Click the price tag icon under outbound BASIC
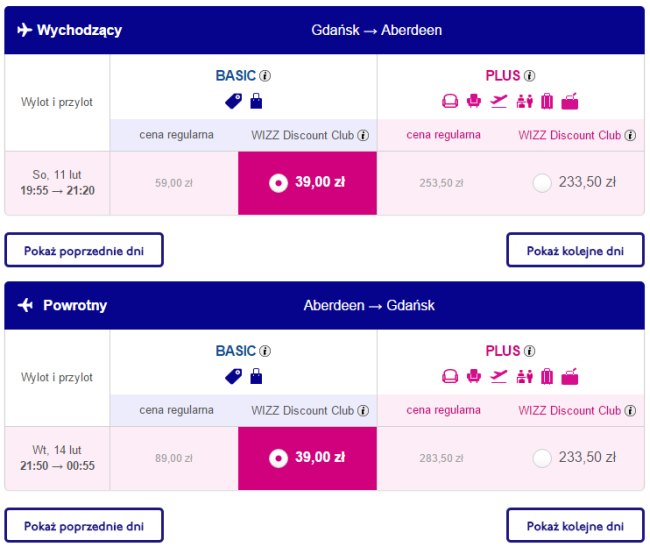This screenshot has height=547, width=650. pyautogui.click(x=233, y=101)
